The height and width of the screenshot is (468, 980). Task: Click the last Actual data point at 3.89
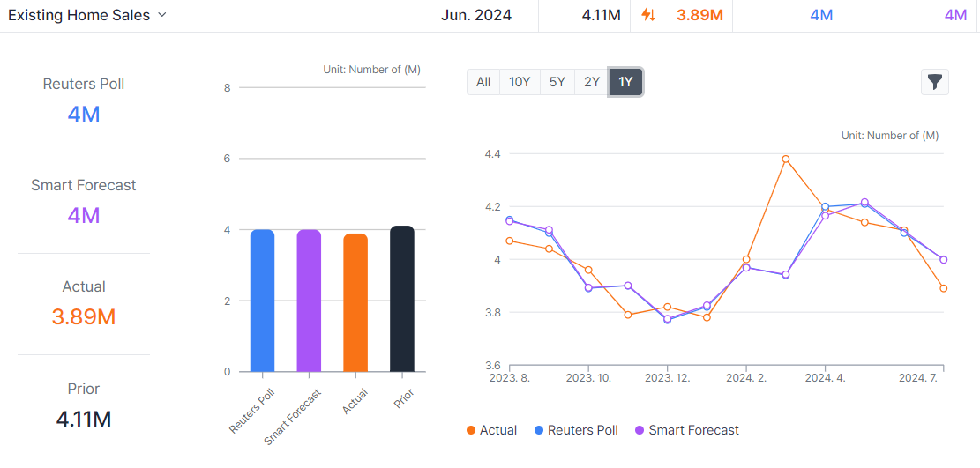coord(943,288)
